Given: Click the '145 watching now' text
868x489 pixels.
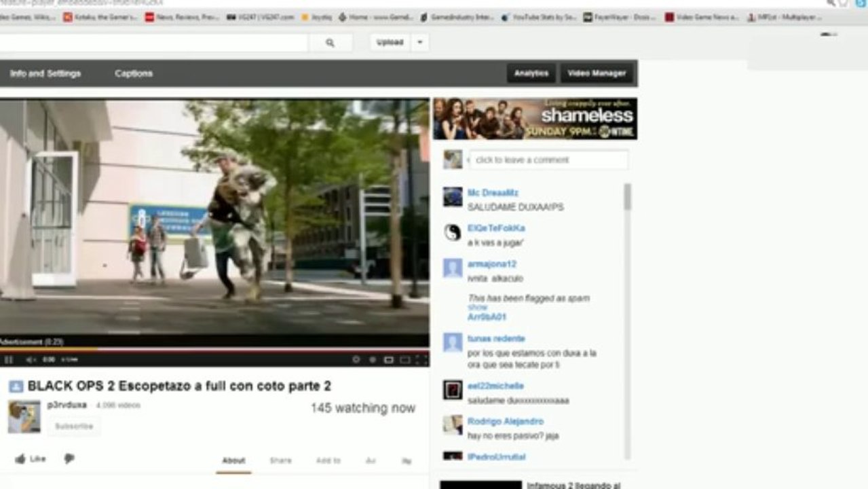Looking at the screenshot, I should pos(363,408).
